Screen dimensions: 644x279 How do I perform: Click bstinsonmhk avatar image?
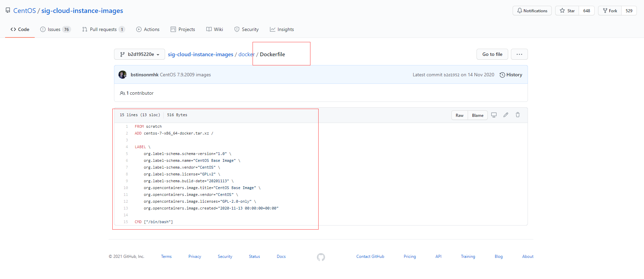coord(123,75)
